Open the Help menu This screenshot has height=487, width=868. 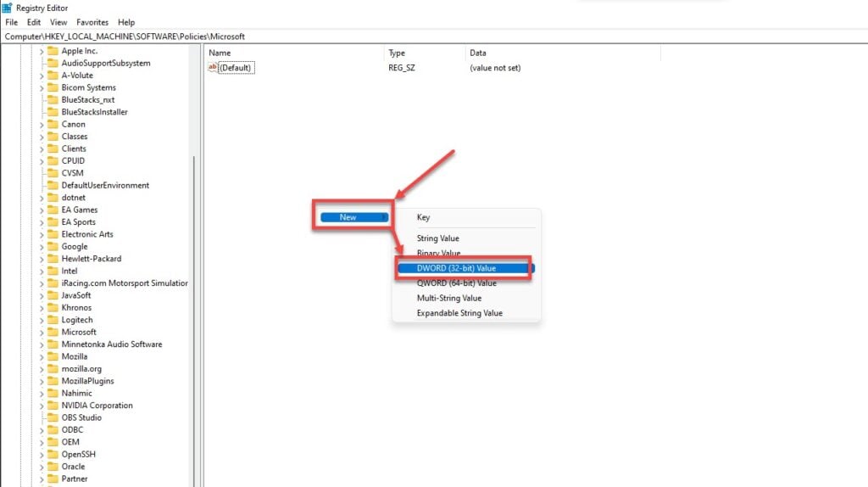click(x=126, y=22)
